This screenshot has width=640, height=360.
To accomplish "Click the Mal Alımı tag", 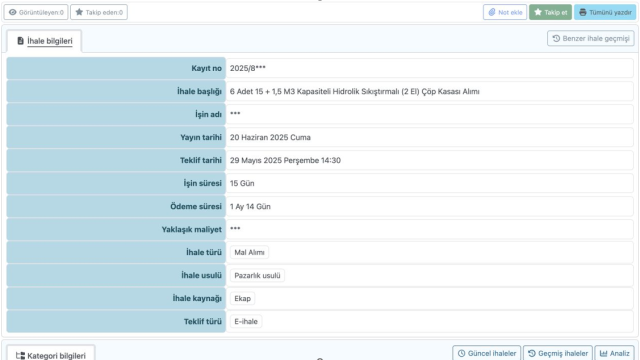I will 249,252.
